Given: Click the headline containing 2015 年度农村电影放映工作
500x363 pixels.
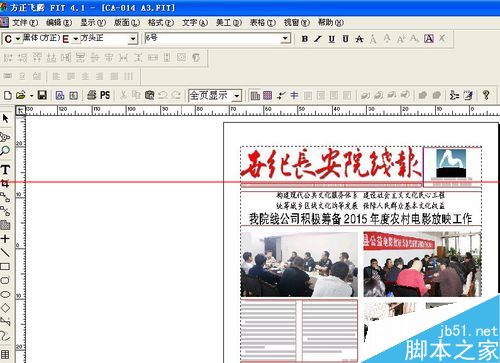Looking at the screenshot, I should coord(361,219).
